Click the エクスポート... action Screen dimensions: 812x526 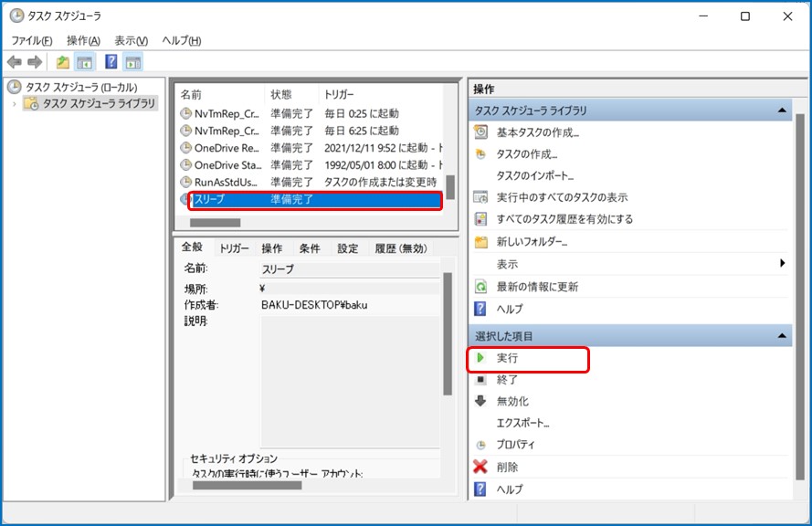(x=522, y=423)
